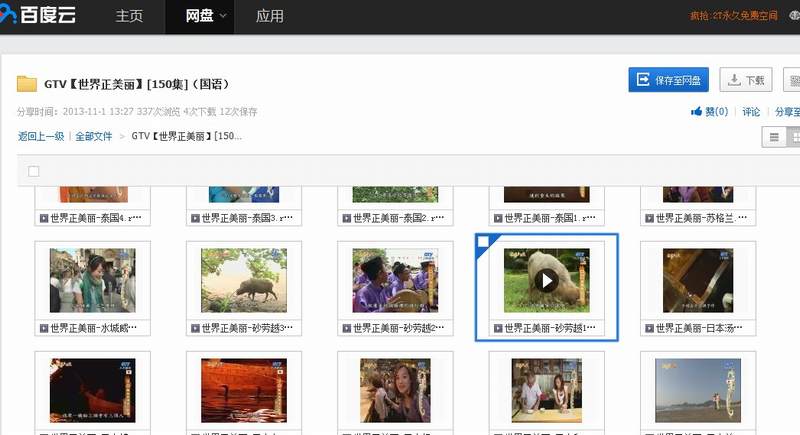800x435 pixels.
Task: Click video file icon next to 水城威尼斯 label
Action: (43, 328)
